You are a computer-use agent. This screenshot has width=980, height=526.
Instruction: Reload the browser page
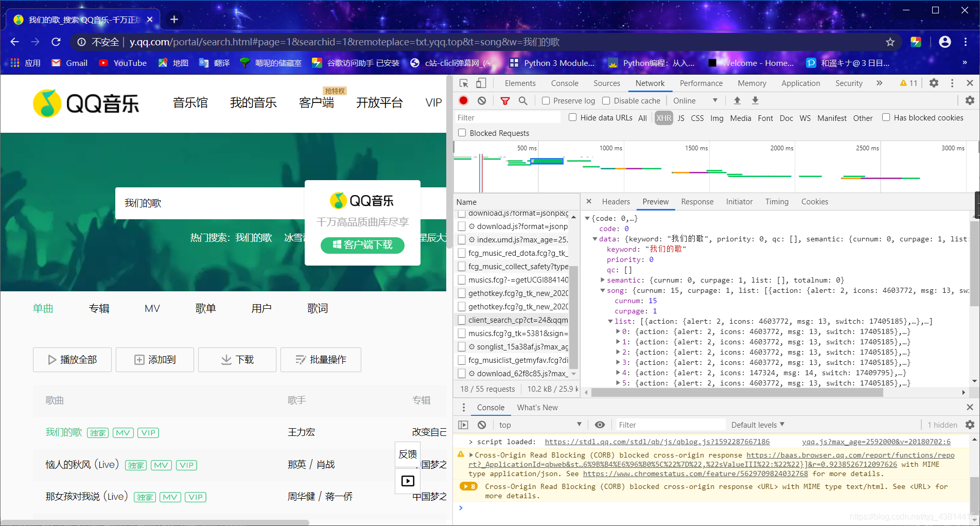pyautogui.click(x=56, y=42)
